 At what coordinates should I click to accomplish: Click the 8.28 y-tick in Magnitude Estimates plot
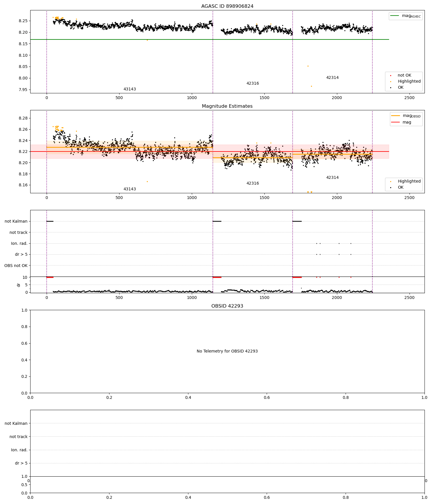pos(23,118)
